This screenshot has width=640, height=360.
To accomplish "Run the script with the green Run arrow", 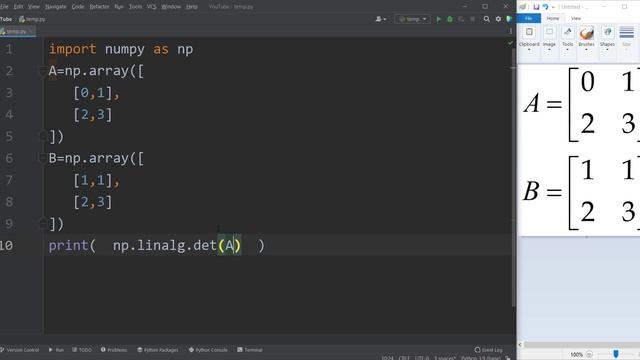I will 439,19.
